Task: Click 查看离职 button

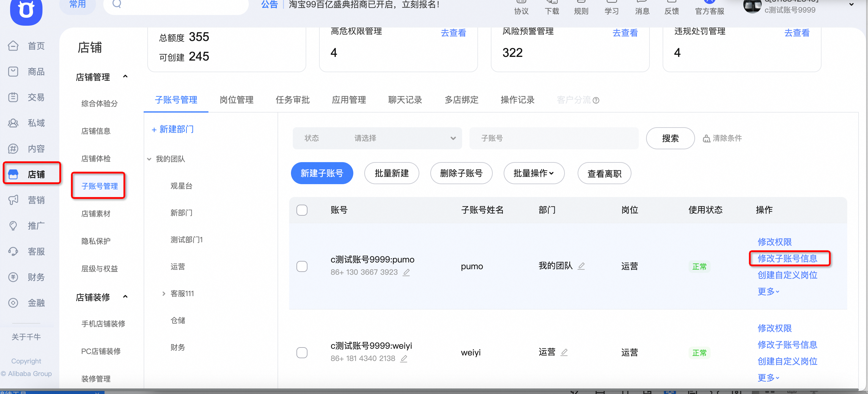Action: (604, 173)
